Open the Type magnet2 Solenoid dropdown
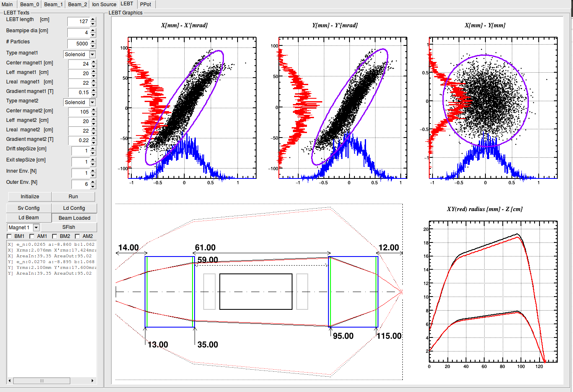Viewport: 573px width, 392px height. click(92, 102)
